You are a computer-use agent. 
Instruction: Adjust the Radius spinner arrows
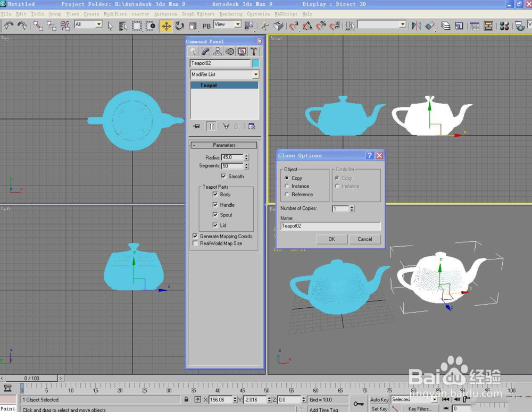point(247,157)
